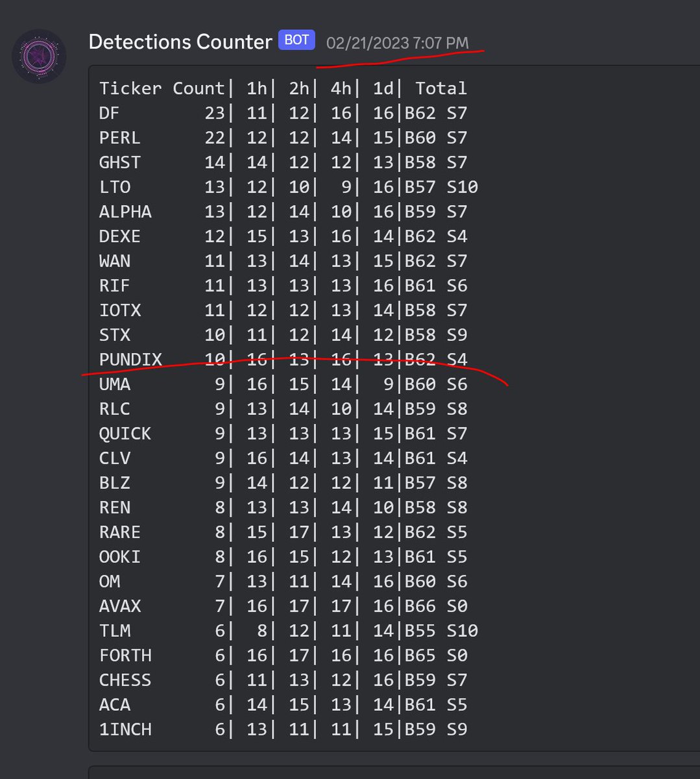Image resolution: width=700 pixels, height=779 pixels.
Task: Select the 'Ticker Count' header text
Action: 162,88
